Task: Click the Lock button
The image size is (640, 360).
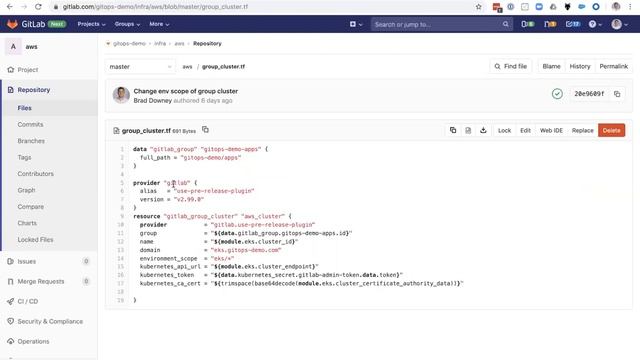Action: [504, 130]
